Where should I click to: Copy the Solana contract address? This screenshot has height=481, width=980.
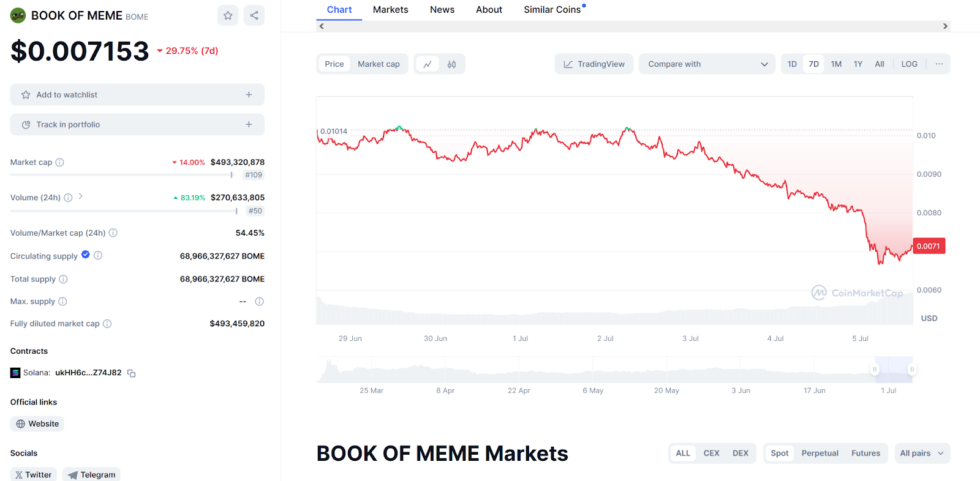point(131,373)
